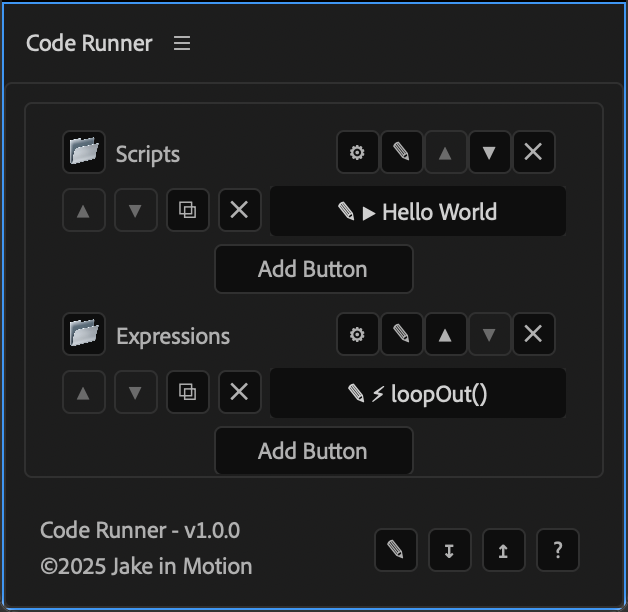Screen dimensions: 628x612
Task: Run the Hello World script button
Action: click(x=418, y=211)
